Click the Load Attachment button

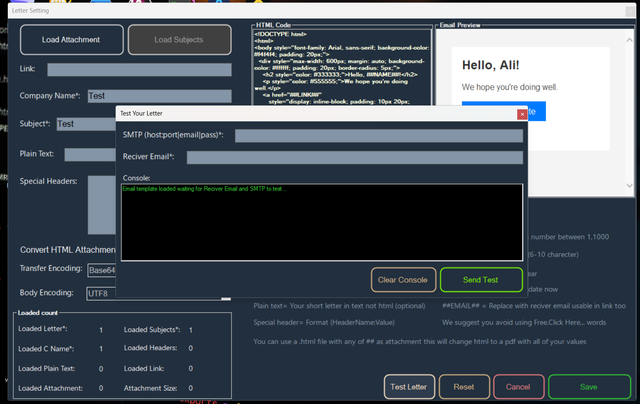[x=71, y=40]
